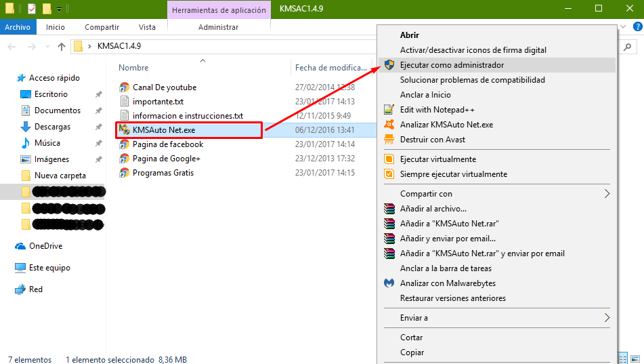Select the Pagina de facebook shortcut
The image size is (644, 364).
click(x=167, y=144)
